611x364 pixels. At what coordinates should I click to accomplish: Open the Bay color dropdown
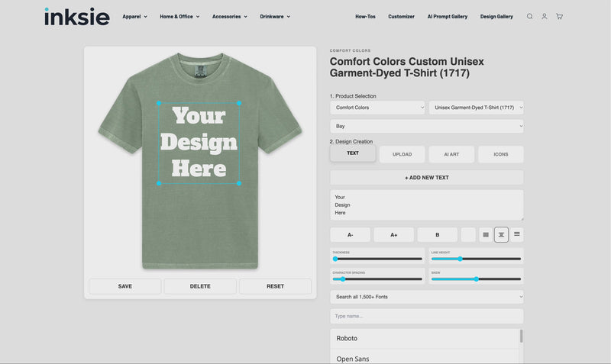click(x=427, y=126)
